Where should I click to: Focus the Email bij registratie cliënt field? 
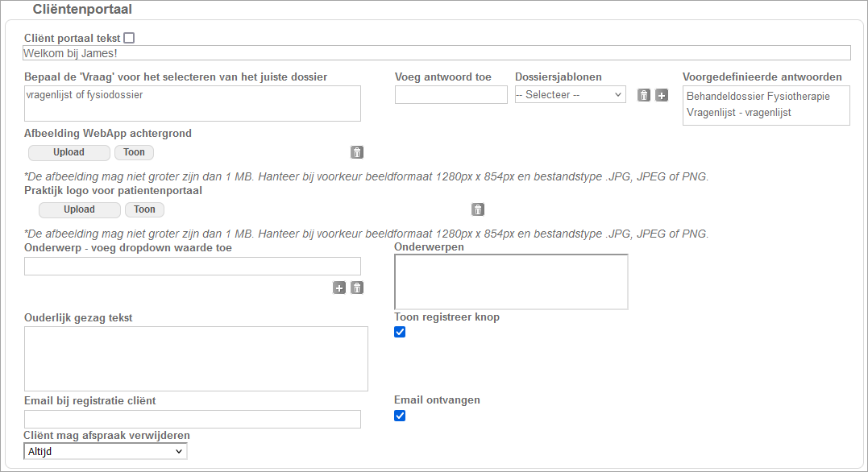[x=193, y=419]
